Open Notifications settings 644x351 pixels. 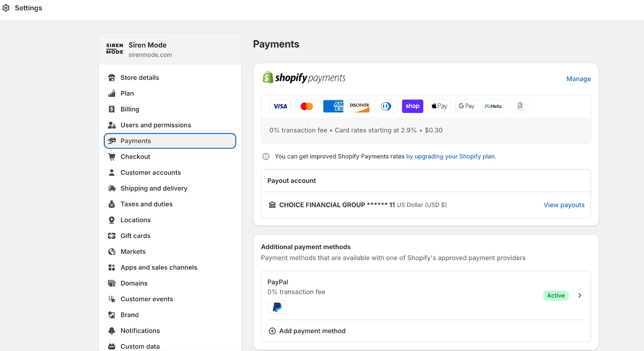click(x=170, y=331)
